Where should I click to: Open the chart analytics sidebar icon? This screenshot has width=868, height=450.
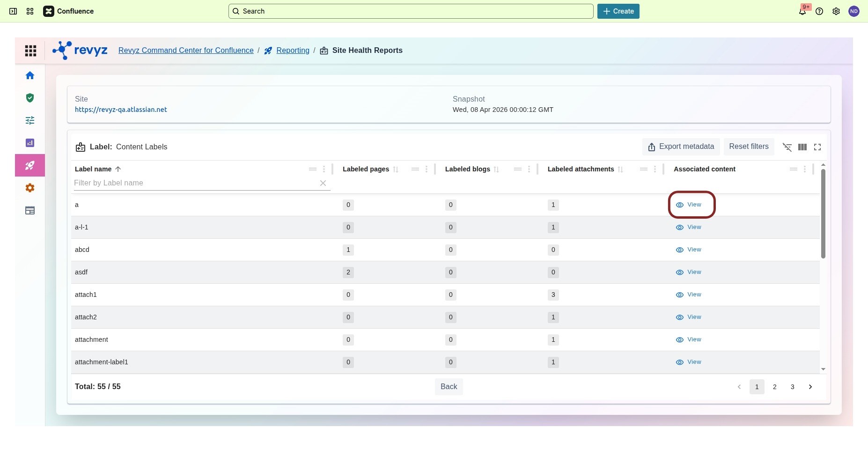pos(30,143)
